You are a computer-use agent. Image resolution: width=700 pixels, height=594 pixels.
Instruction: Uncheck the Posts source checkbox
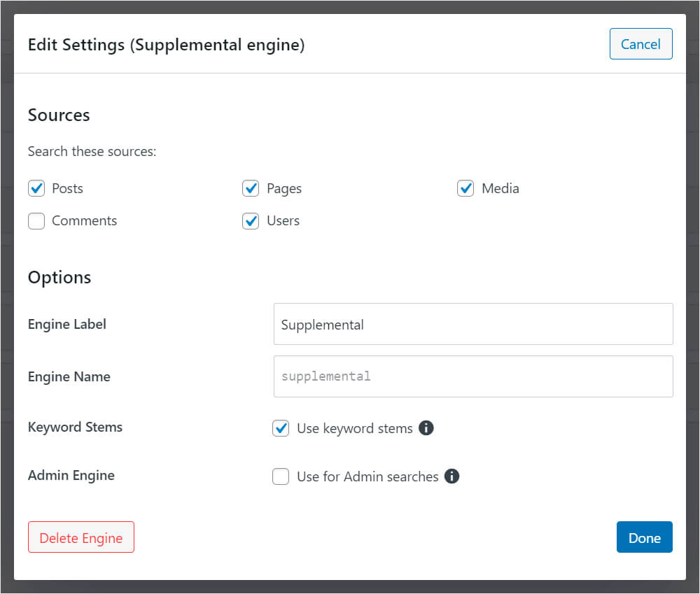pyautogui.click(x=36, y=188)
